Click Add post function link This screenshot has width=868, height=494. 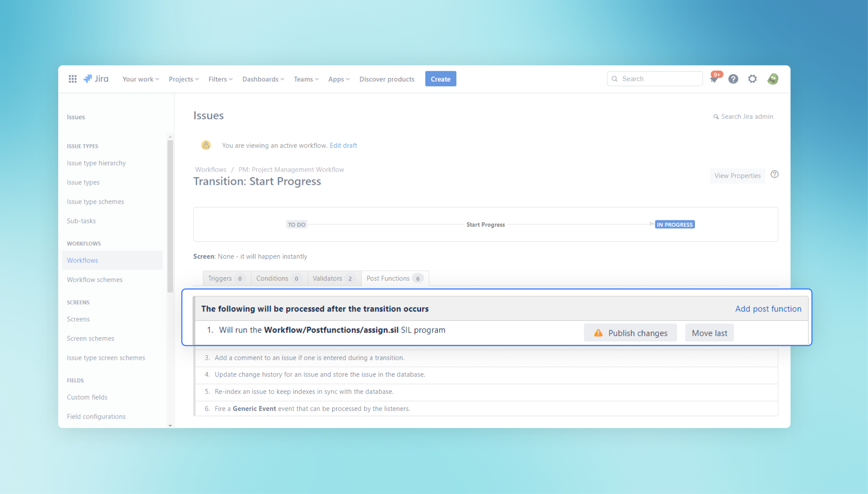(768, 309)
